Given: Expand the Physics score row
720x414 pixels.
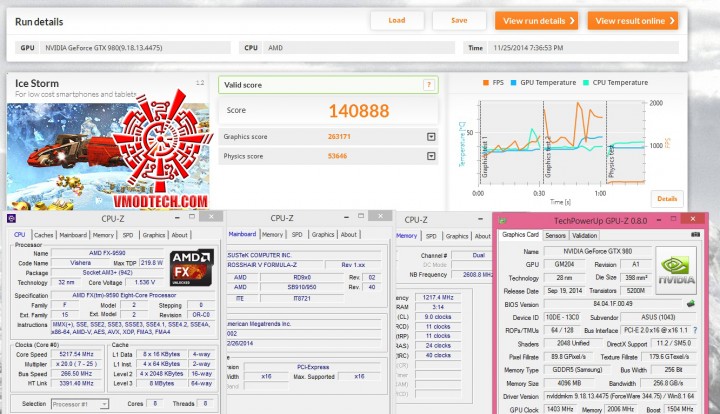Looking at the screenshot, I should tap(431, 156).
